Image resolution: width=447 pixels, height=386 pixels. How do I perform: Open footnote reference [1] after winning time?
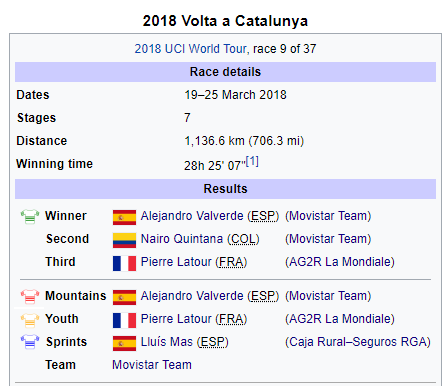pyautogui.click(x=252, y=161)
